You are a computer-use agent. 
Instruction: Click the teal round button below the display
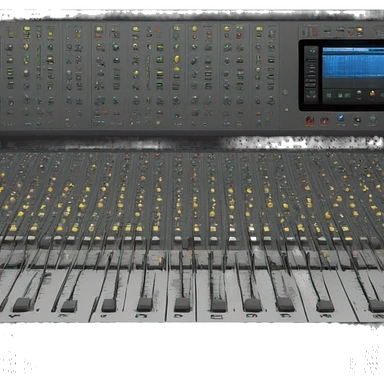pyautogui.click(x=372, y=119)
